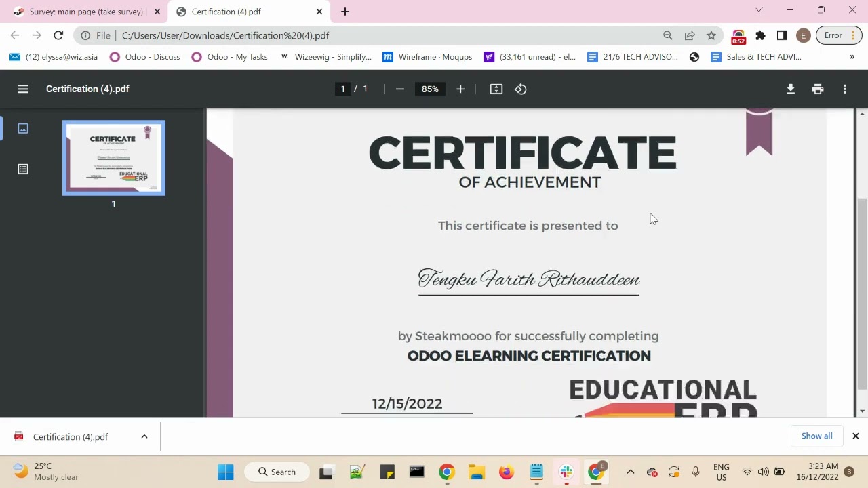
Task: Go forward in browser history
Action: (x=37, y=35)
